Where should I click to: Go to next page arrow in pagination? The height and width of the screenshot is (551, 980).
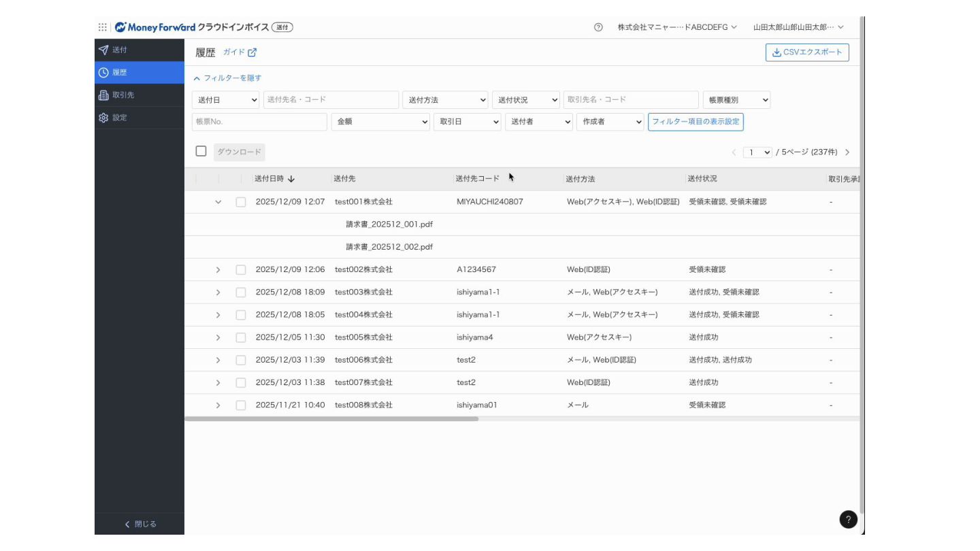pos(847,152)
